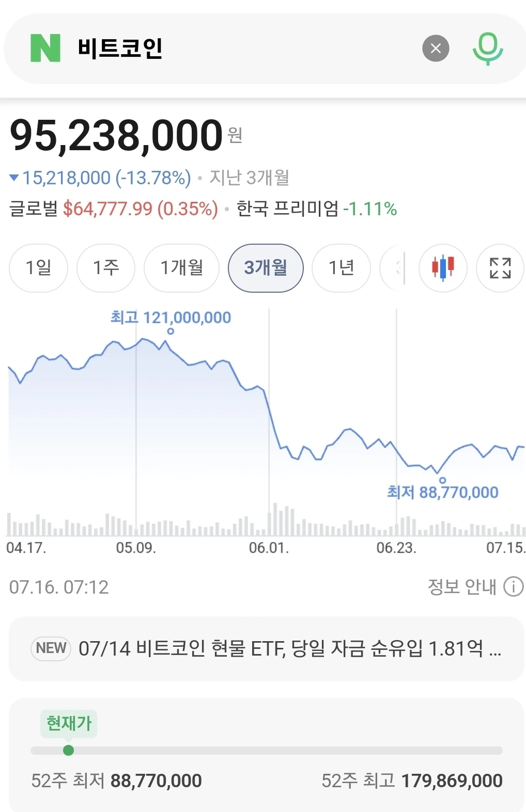Tap the 최저 88,770,000 low point marker

tap(442, 481)
